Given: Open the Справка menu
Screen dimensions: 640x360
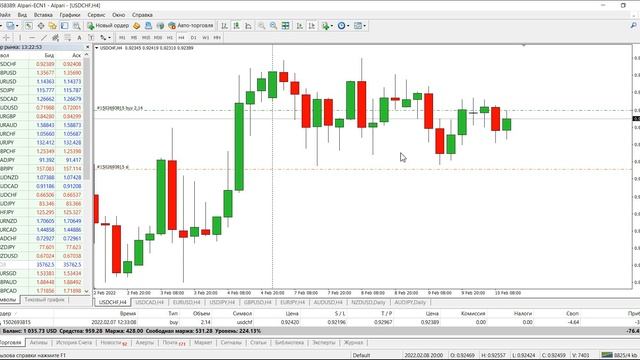Looking at the screenshot, I should (142, 15).
